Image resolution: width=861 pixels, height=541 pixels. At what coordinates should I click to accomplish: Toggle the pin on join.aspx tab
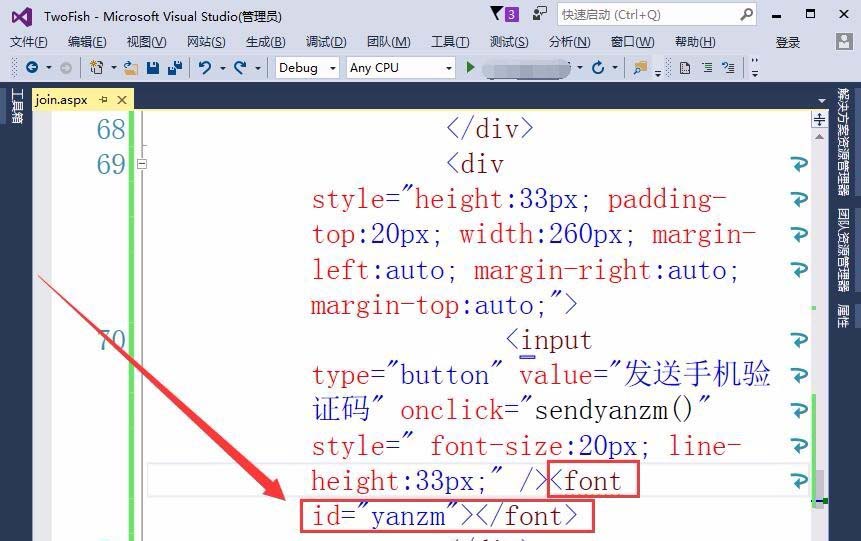pos(103,99)
